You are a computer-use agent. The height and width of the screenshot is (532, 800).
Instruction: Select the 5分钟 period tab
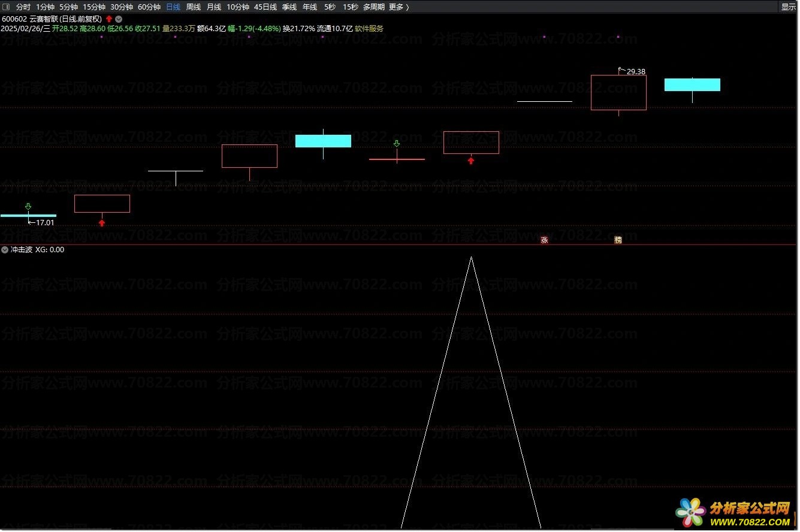click(x=69, y=7)
